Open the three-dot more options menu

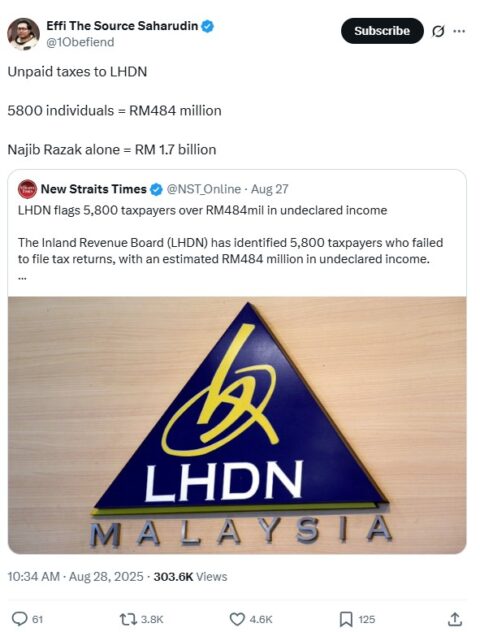pos(459,31)
